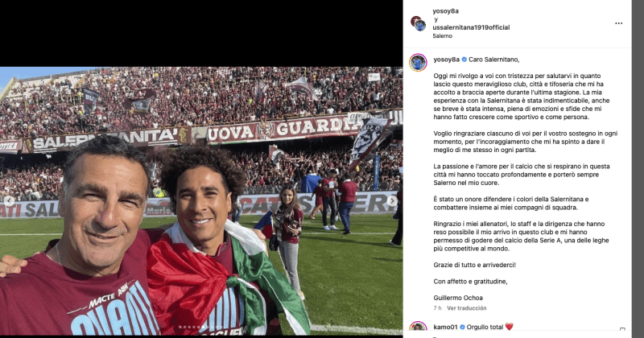Click the red heart emoji in kamo01's comment
The image size is (644, 338).
point(509,327)
